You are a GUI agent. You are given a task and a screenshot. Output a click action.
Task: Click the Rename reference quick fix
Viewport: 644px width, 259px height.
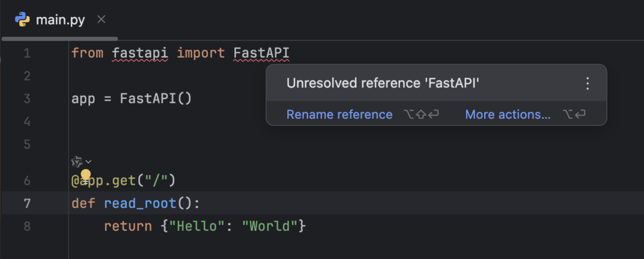point(339,114)
